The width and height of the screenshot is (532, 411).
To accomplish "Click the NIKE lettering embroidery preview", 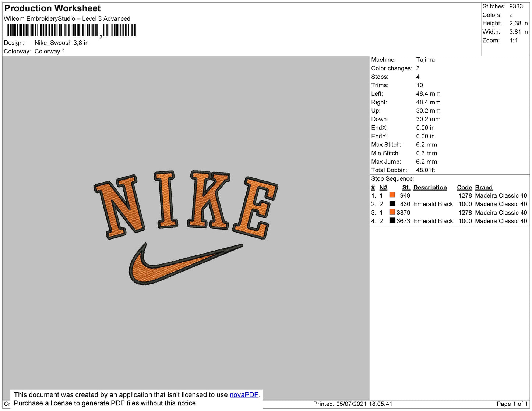I will (186, 205).
